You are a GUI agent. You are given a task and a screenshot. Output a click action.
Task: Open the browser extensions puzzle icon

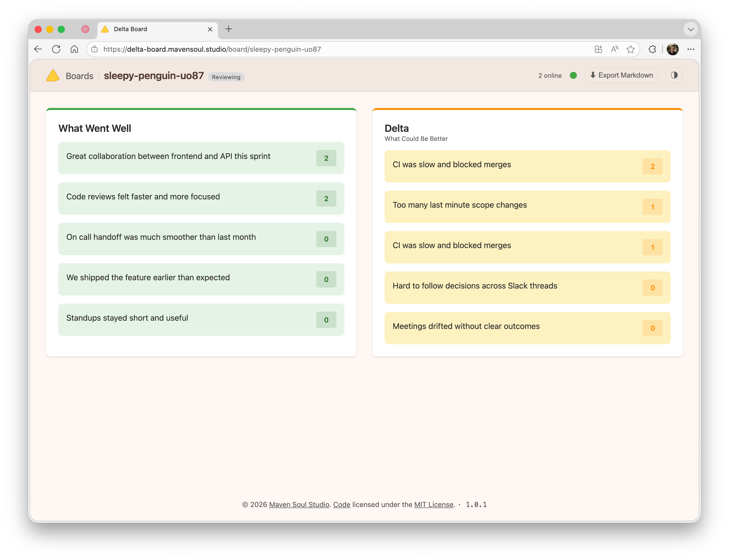pos(652,49)
